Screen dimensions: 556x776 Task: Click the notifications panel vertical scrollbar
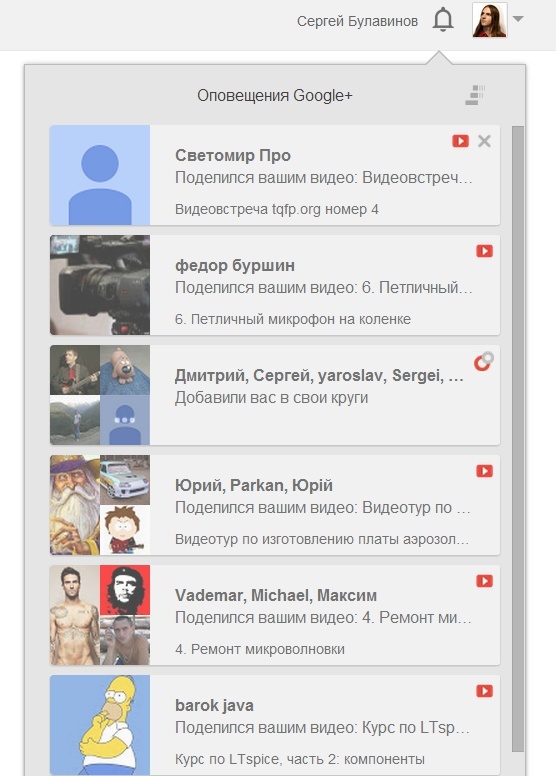click(517, 439)
